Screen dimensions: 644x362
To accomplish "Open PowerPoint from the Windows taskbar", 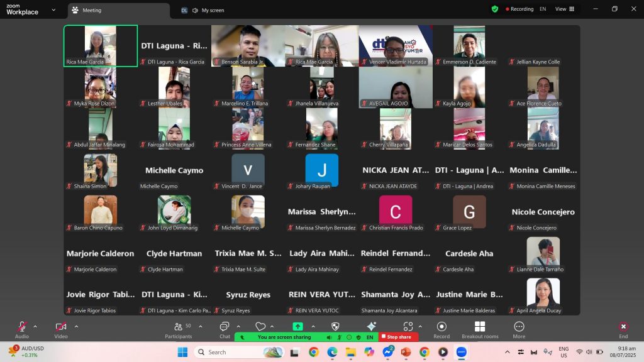I will point(406,352).
